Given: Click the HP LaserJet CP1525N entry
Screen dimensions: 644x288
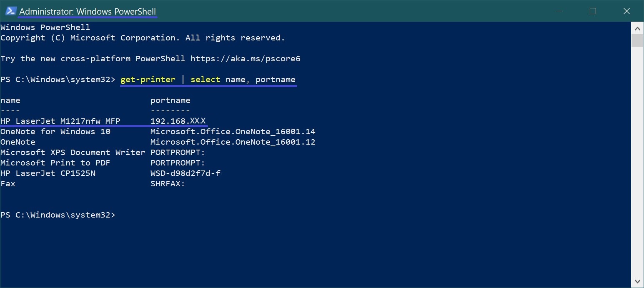Looking at the screenshot, I should (48, 173).
